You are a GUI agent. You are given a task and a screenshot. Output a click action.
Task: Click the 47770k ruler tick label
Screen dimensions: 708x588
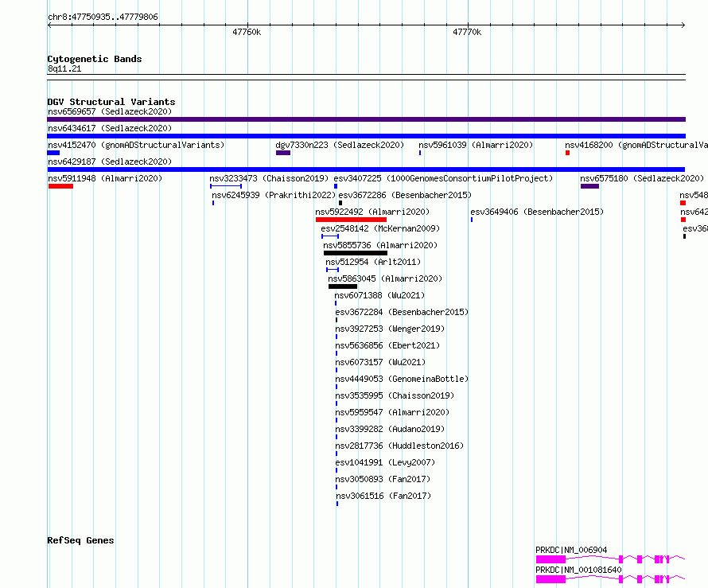[467, 32]
